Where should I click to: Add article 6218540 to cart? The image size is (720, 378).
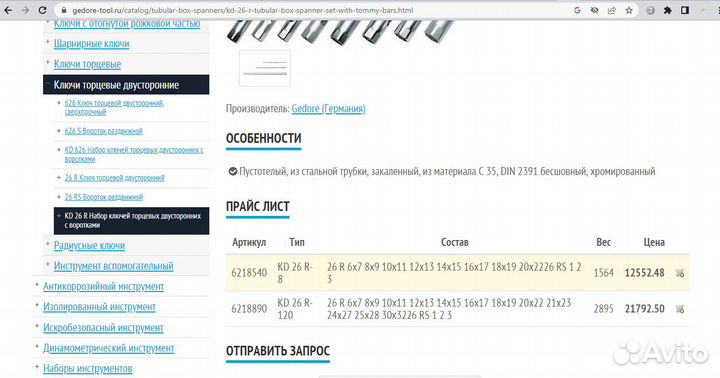[680, 273]
